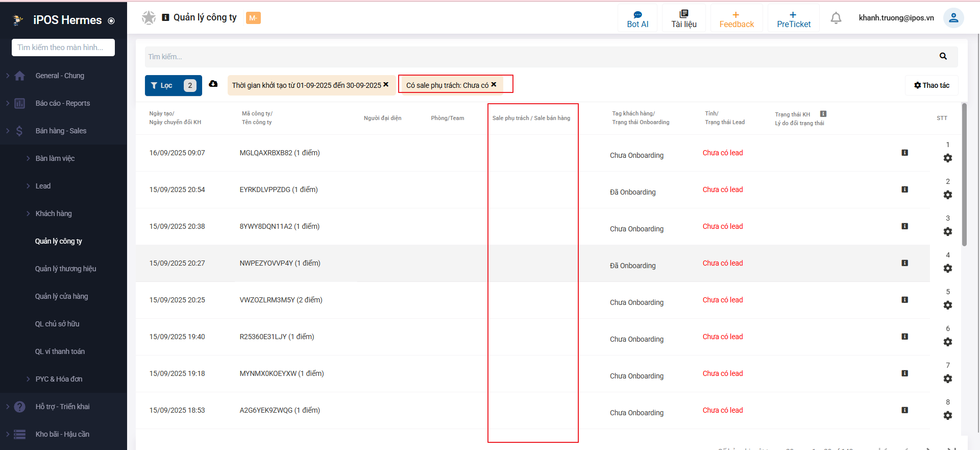Open settings gear for row 3
The height and width of the screenshot is (450, 980).
click(948, 232)
